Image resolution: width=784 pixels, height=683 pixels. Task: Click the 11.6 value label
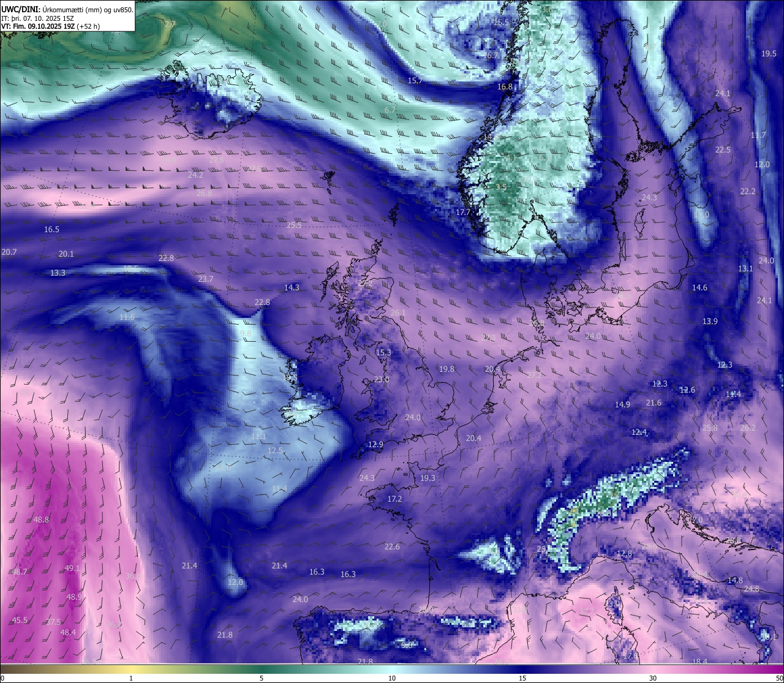[127, 317]
